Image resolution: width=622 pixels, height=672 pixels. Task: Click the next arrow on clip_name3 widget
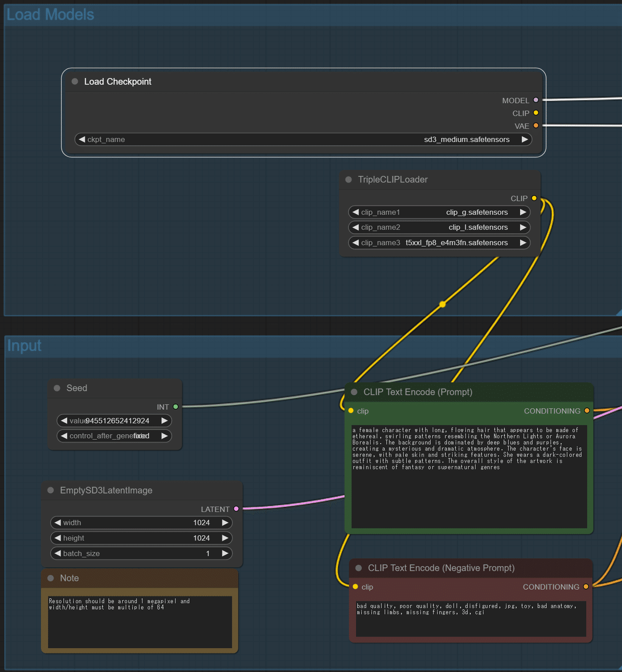click(x=523, y=242)
